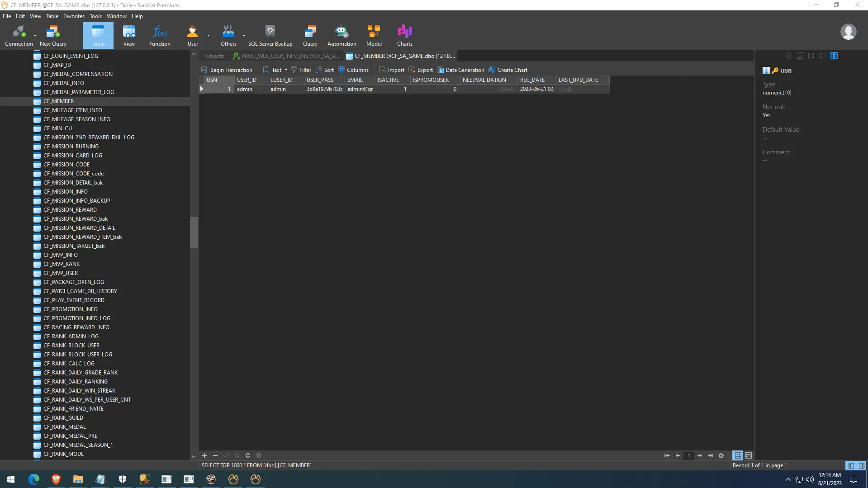
Task: Toggle the left navigation pane
Action: pyautogui.click(x=851, y=465)
